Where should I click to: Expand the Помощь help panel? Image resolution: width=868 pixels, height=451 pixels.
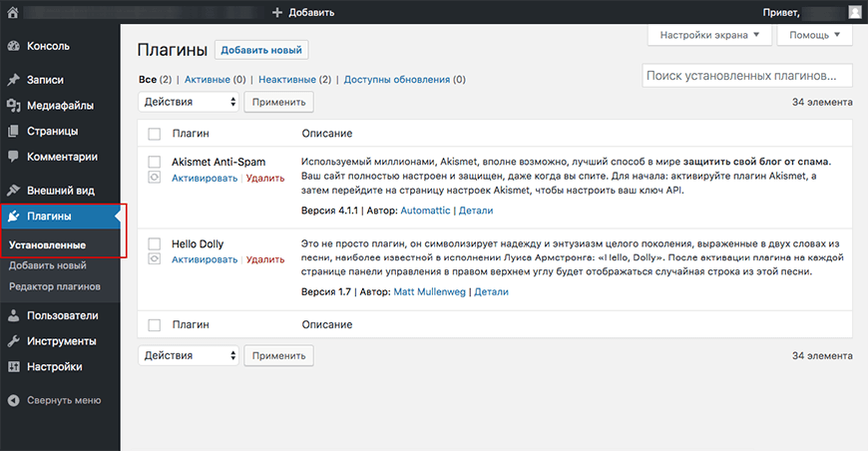814,35
